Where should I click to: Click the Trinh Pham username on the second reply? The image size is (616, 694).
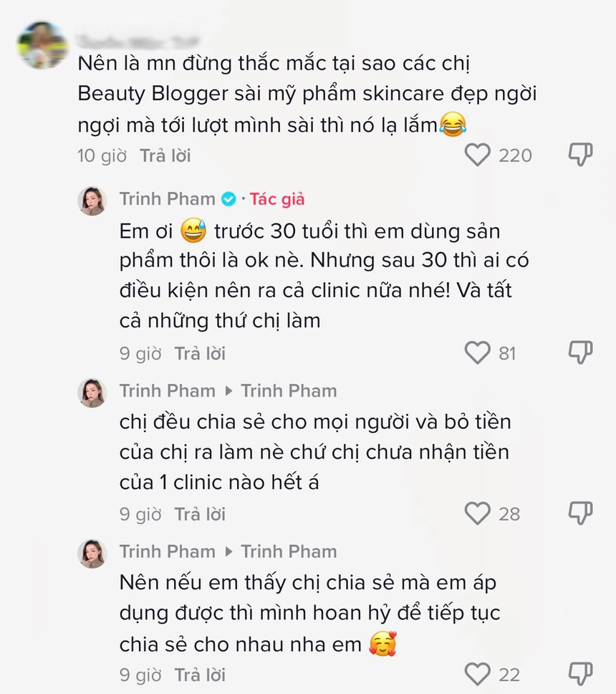point(167,390)
